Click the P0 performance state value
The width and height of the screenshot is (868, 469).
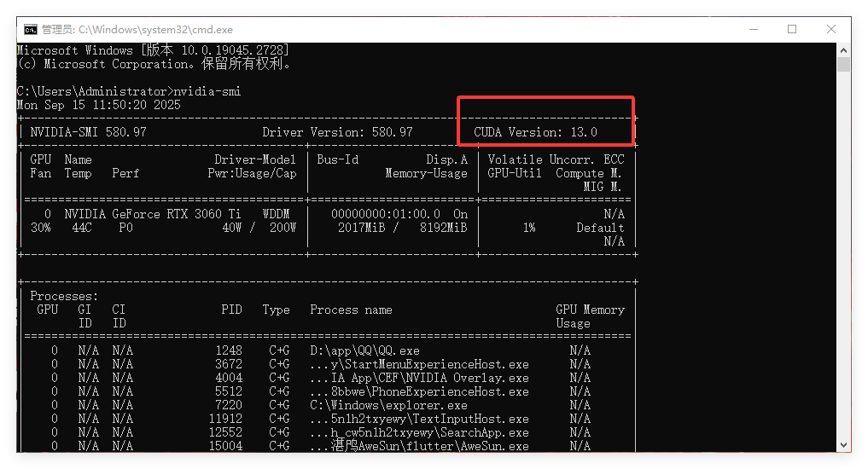click(125, 228)
